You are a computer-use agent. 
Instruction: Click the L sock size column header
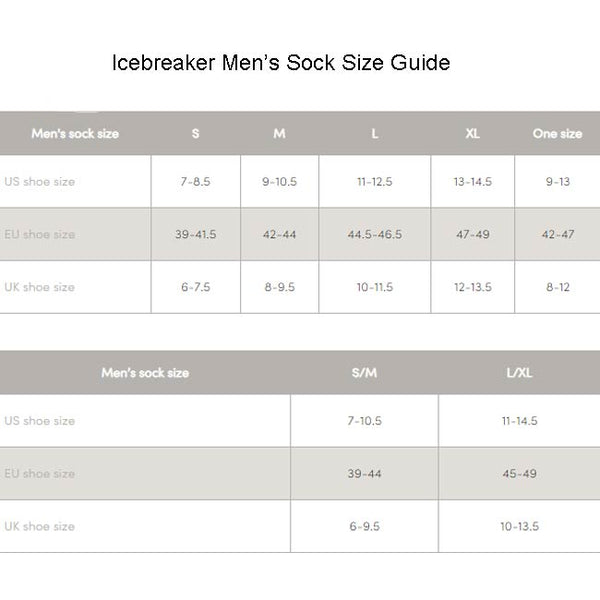tap(374, 134)
